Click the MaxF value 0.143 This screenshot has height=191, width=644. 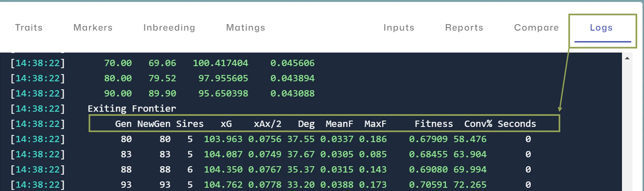373,170
